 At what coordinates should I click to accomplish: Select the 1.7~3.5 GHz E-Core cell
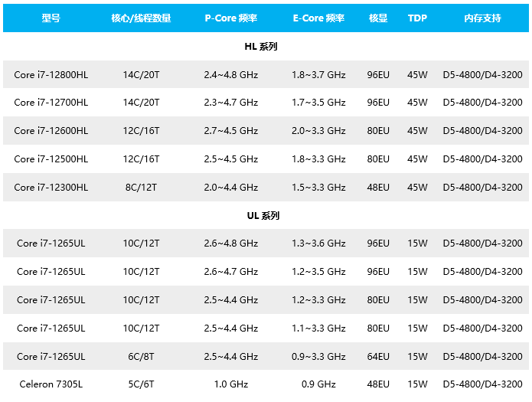[x=318, y=102]
